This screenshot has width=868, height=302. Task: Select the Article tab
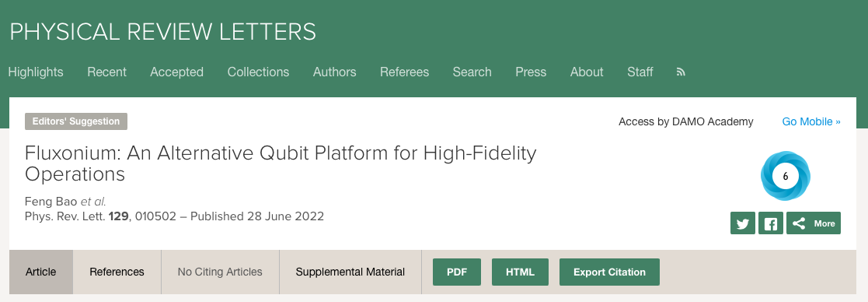click(x=41, y=272)
